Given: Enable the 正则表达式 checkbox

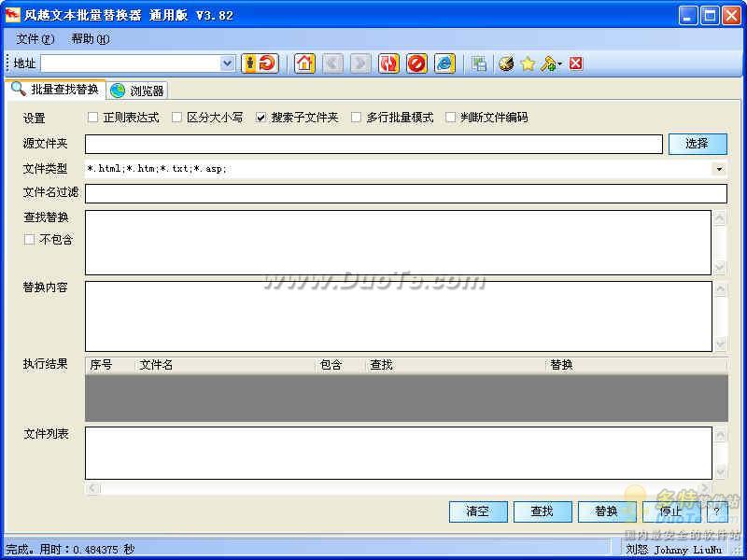Looking at the screenshot, I should (92, 118).
